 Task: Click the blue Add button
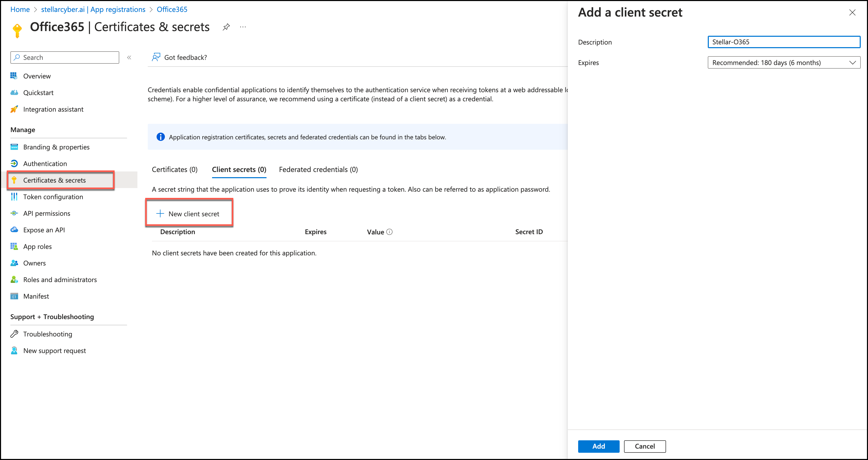click(x=598, y=446)
